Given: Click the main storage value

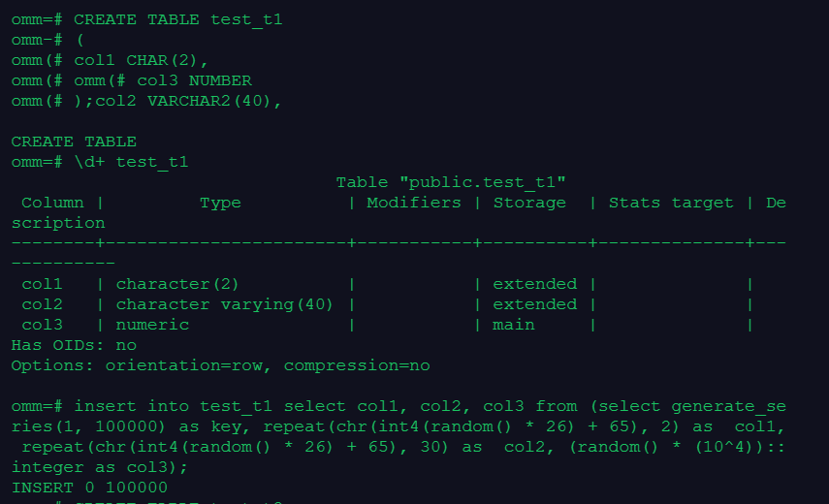Looking at the screenshot, I should pyautogui.click(x=513, y=325).
